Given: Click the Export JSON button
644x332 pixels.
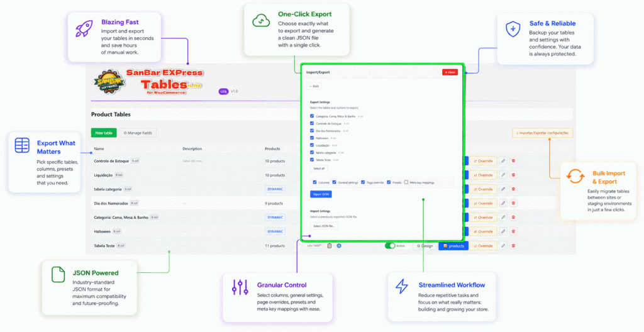Looking at the screenshot, I should [321, 194].
